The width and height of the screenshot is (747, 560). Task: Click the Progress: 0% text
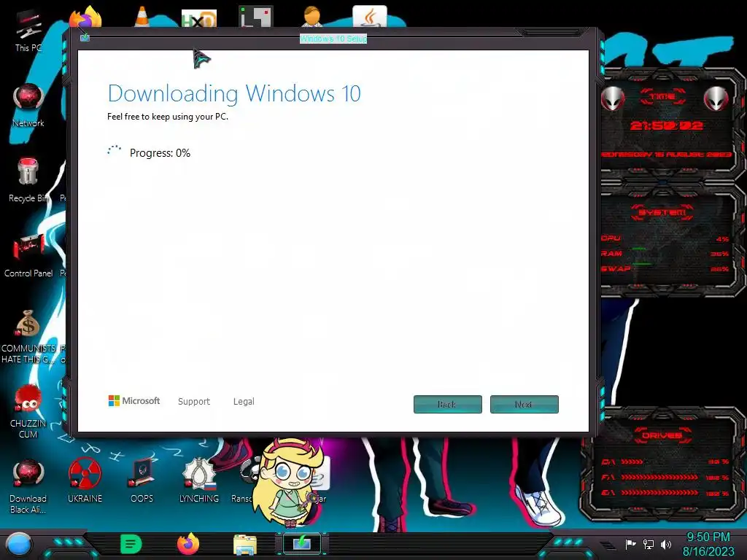pos(160,153)
